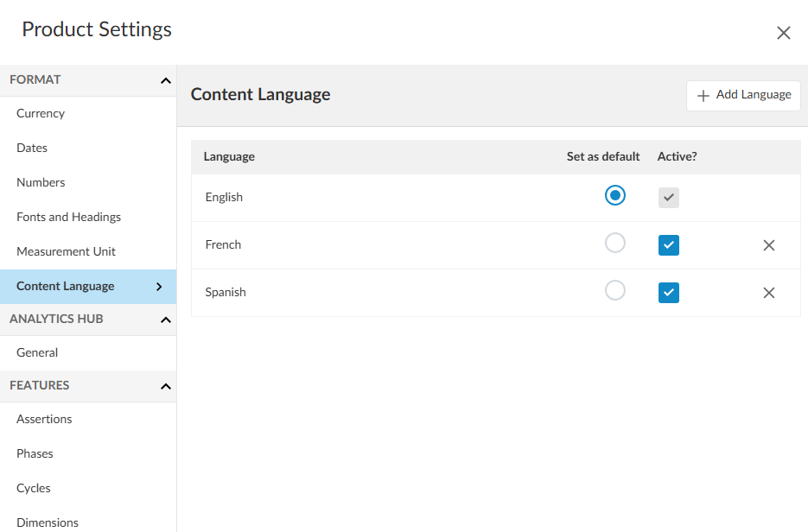Viewport: 808px width, 532px height.
Task: Remove the Spanish language row
Action: 768,292
